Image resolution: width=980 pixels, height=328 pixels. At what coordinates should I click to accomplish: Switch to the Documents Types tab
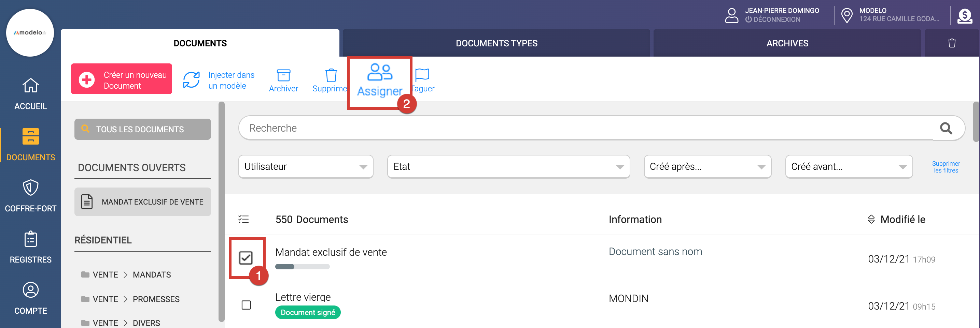[x=496, y=43]
